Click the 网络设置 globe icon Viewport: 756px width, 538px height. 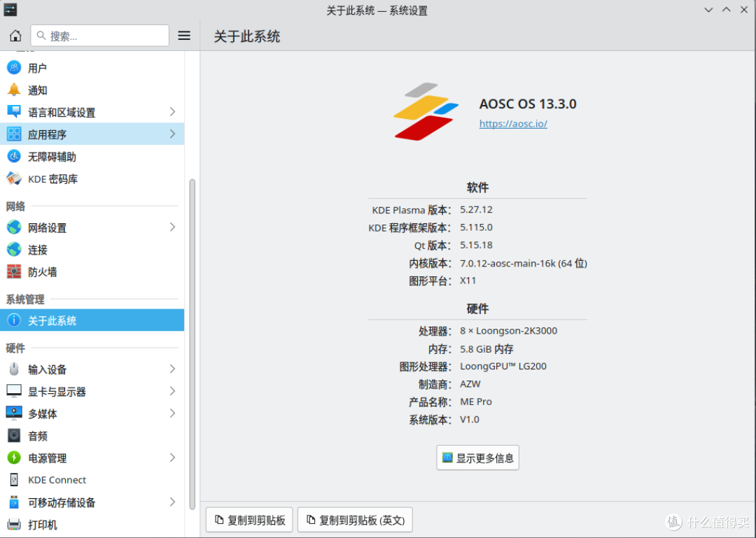(x=14, y=227)
